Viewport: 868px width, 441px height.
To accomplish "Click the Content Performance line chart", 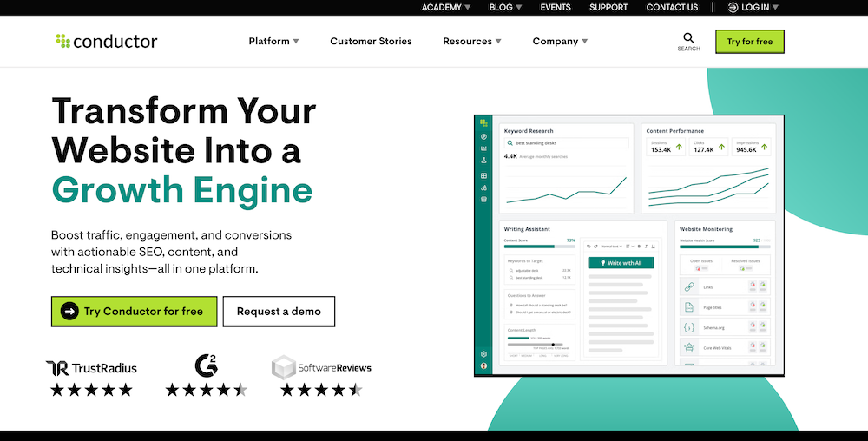I will click(708, 187).
